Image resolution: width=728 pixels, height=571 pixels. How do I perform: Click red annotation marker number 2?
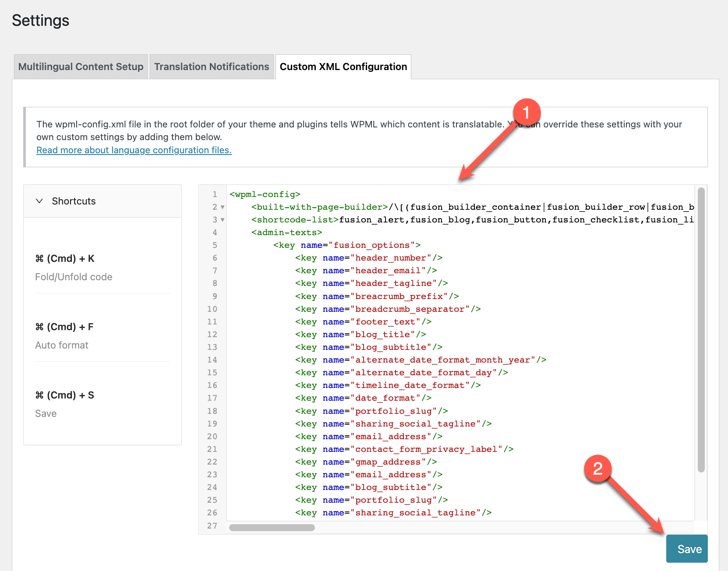[x=598, y=469]
